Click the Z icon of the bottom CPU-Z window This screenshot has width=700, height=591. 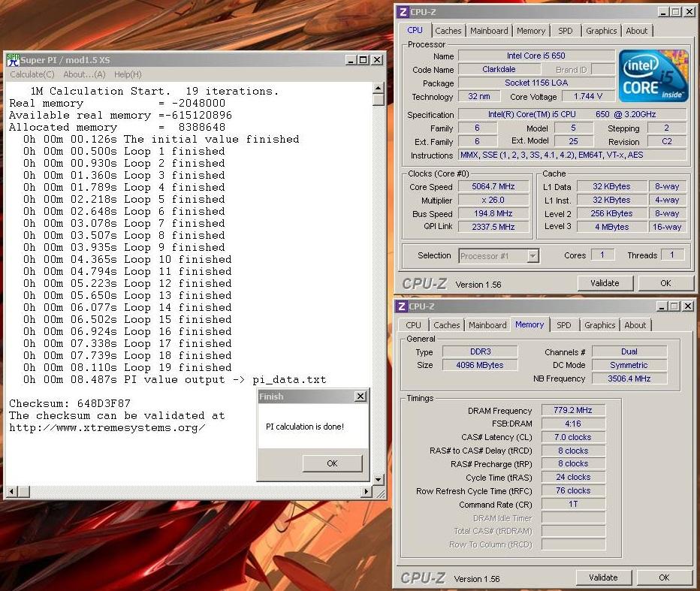(x=402, y=306)
